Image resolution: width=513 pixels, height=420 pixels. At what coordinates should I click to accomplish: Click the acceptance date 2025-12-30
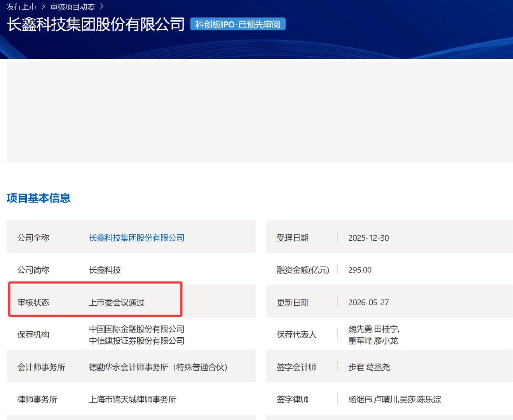[369, 238]
